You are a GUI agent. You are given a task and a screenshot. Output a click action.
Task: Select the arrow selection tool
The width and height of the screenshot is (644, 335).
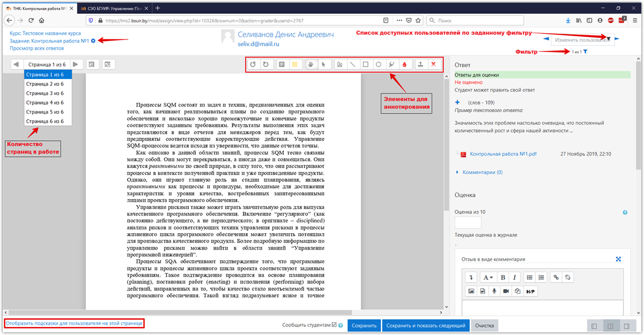[324, 65]
